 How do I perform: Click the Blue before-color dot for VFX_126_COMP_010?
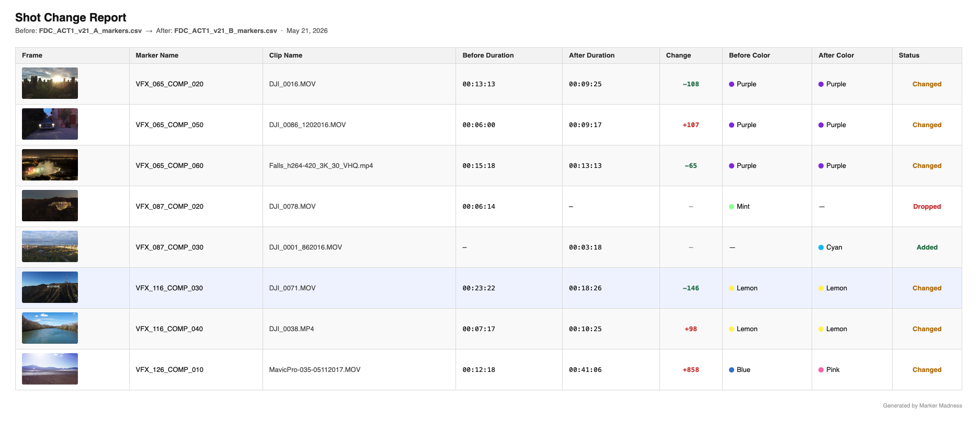[732, 370]
